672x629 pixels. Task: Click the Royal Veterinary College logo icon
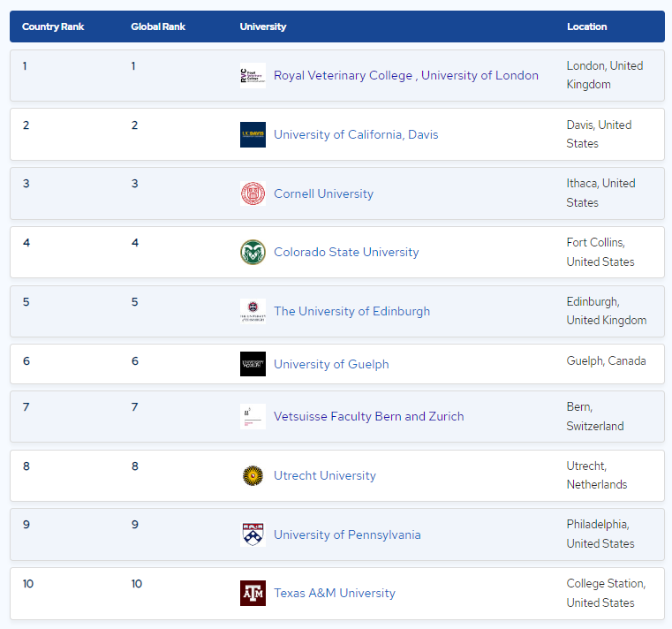point(253,76)
